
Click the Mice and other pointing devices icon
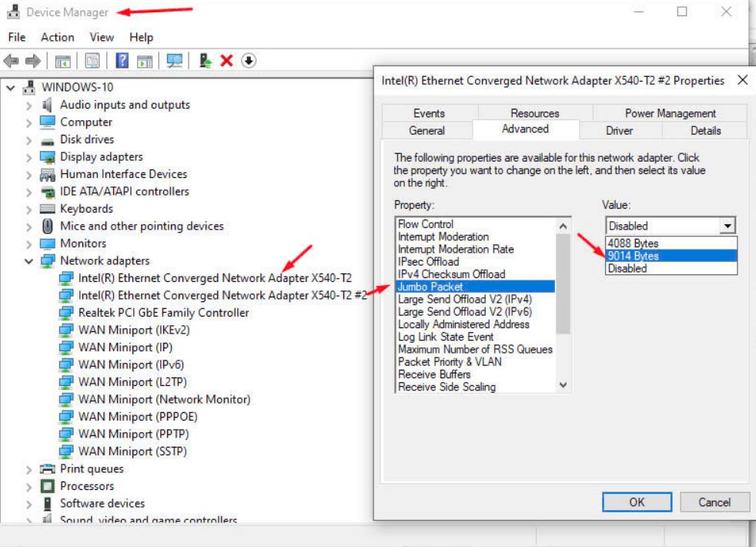[x=47, y=226]
